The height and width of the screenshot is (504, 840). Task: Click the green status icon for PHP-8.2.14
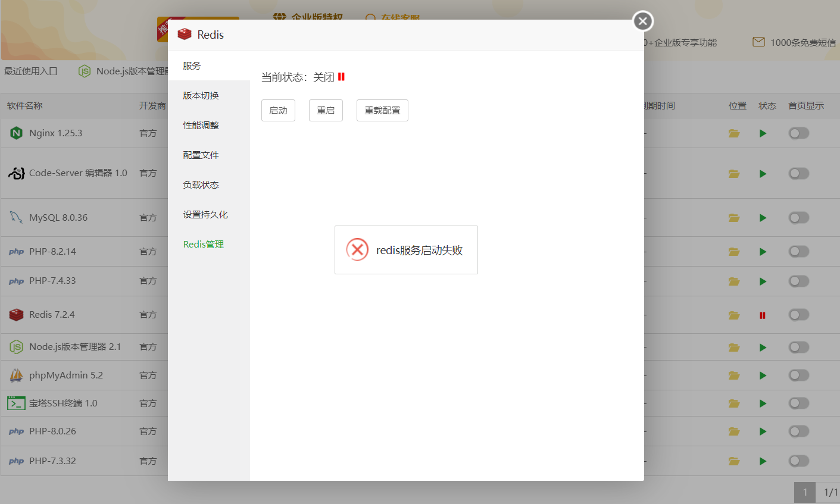pyautogui.click(x=763, y=252)
